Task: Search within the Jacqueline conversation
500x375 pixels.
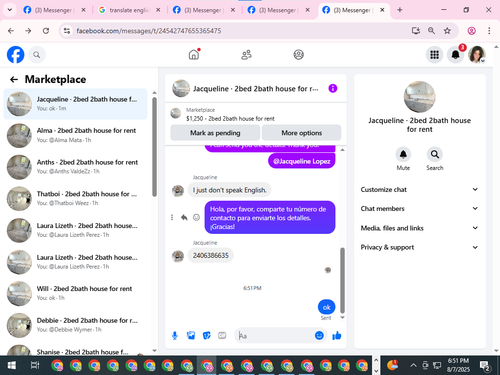Action: (x=435, y=154)
